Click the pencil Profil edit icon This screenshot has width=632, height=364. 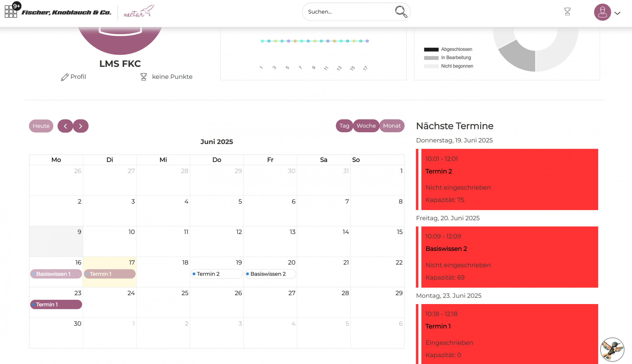(65, 77)
